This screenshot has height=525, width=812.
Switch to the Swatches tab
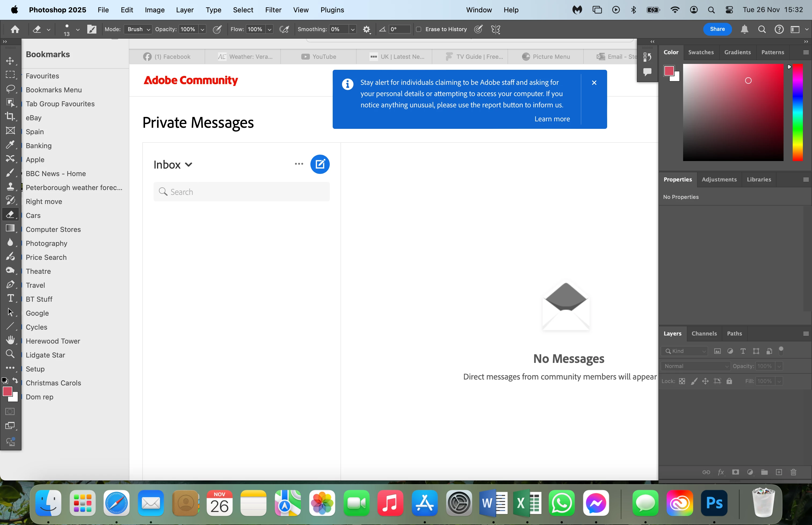click(x=701, y=52)
